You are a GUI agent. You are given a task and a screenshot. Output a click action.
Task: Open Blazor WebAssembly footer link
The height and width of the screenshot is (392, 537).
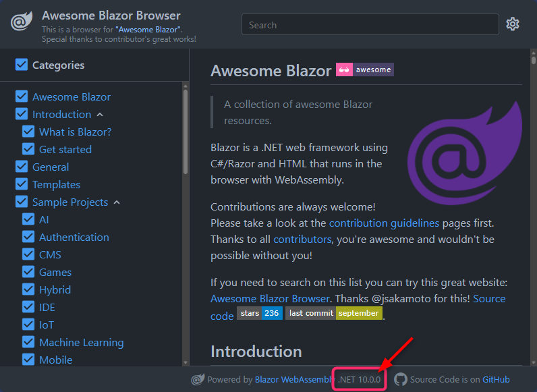295,380
